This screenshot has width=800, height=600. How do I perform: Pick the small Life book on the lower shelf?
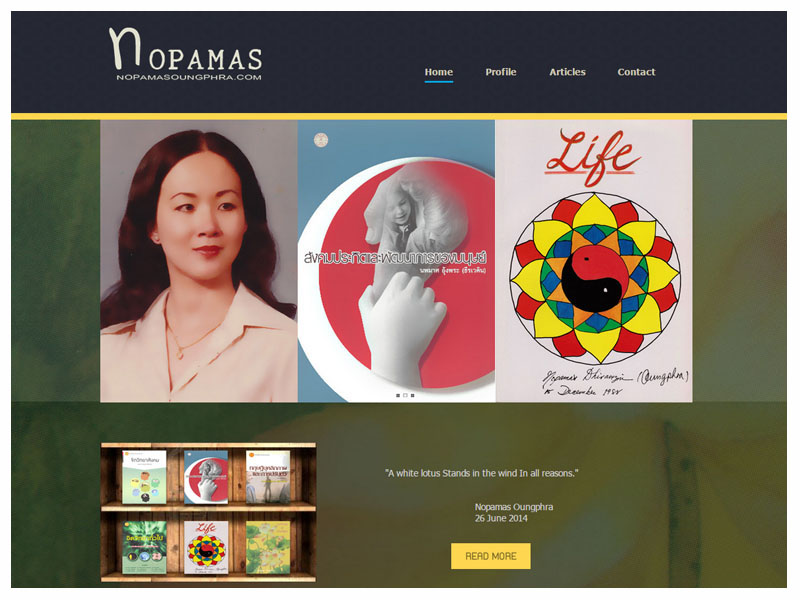[206, 547]
